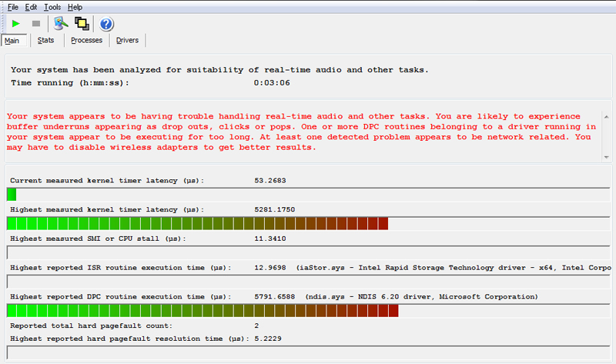Screen dimensions: 616x364
Task: Click the 'Highest reported DPC routine execution time' label
Action: [x=121, y=297]
